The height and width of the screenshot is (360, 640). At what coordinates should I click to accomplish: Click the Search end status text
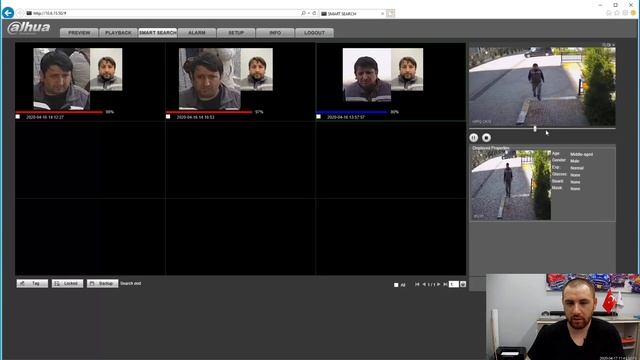pyautogui.click(x=131, y=283)
